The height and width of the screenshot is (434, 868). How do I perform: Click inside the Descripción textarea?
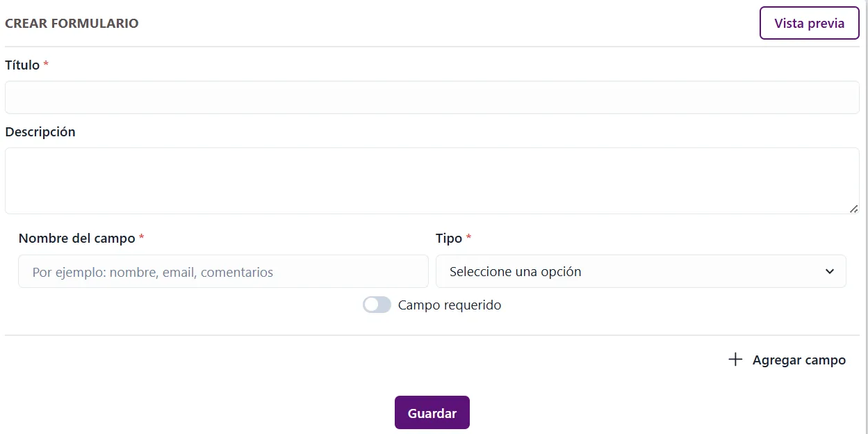point(432,179)
